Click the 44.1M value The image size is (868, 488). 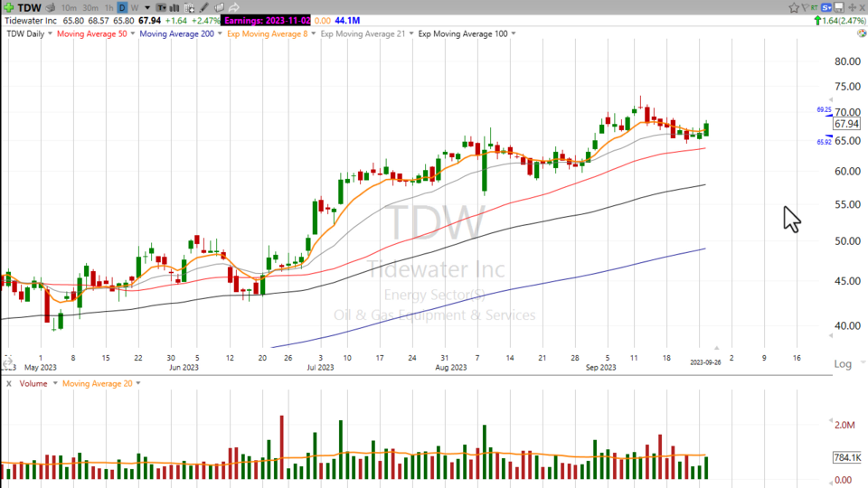click(x=347, y=21)
